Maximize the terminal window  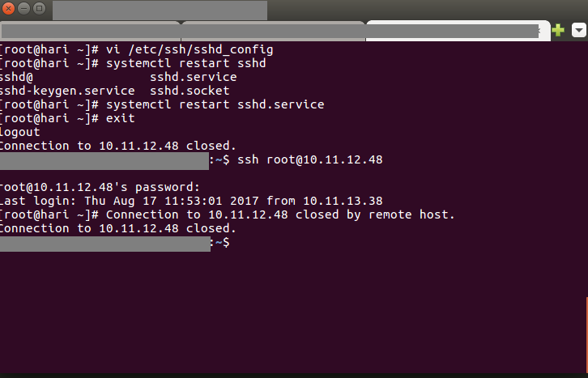click(40, 8)
